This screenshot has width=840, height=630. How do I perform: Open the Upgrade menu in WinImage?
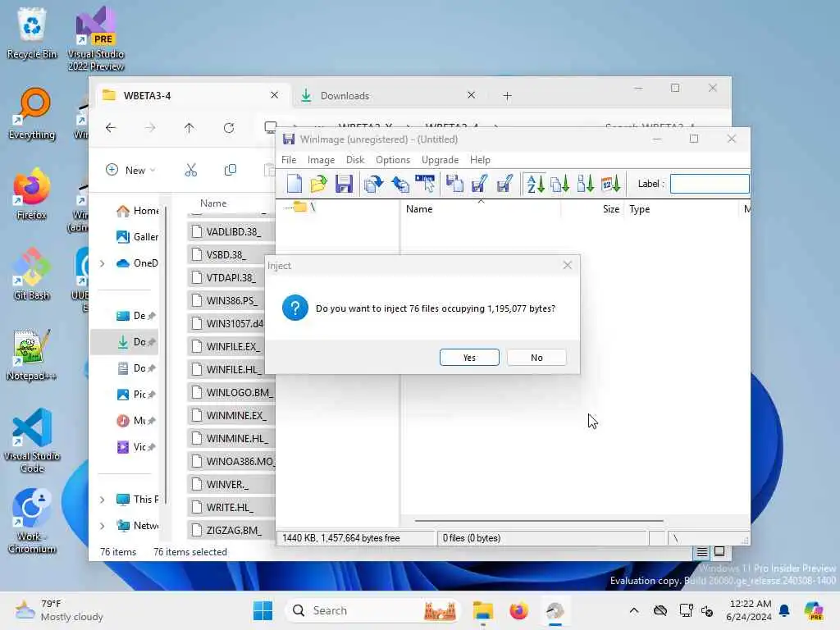point(440,160)
